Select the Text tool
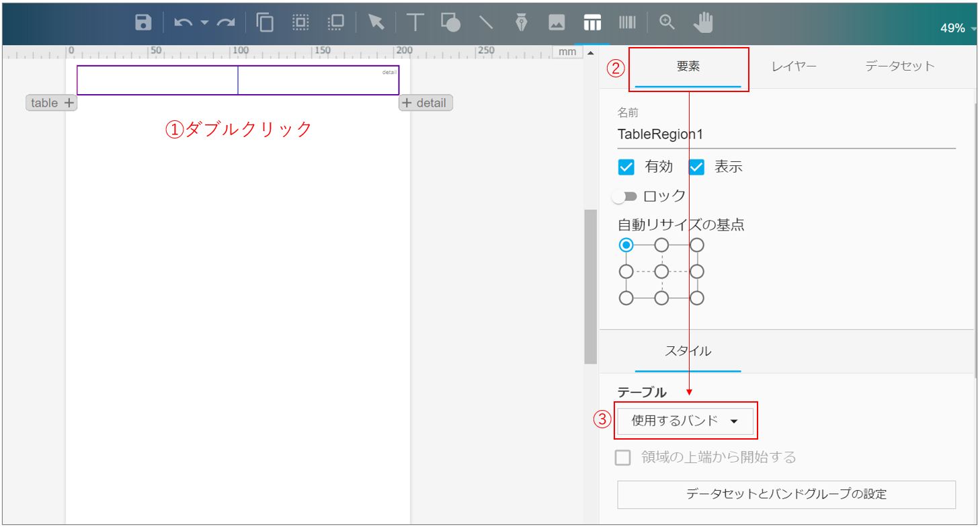 coord(415,22)
